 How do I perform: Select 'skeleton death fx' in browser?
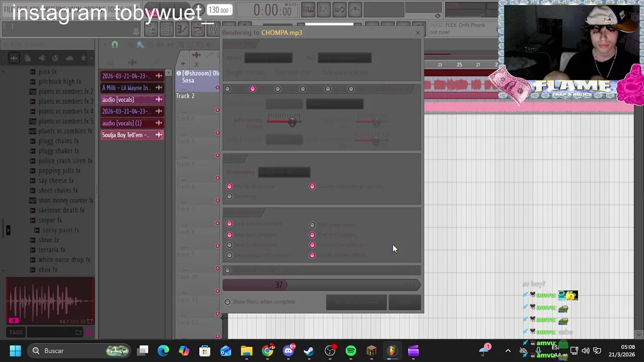(61, 210)
